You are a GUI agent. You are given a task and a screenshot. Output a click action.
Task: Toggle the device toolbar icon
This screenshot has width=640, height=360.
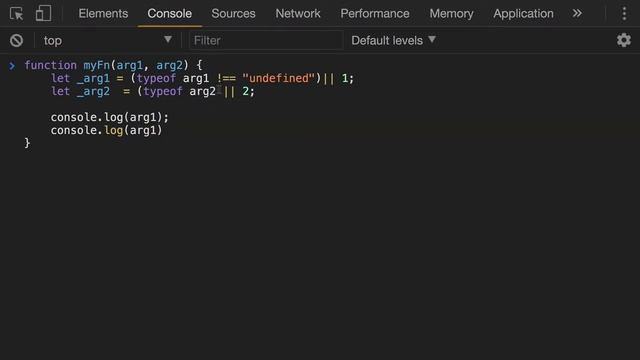[43, 13]
